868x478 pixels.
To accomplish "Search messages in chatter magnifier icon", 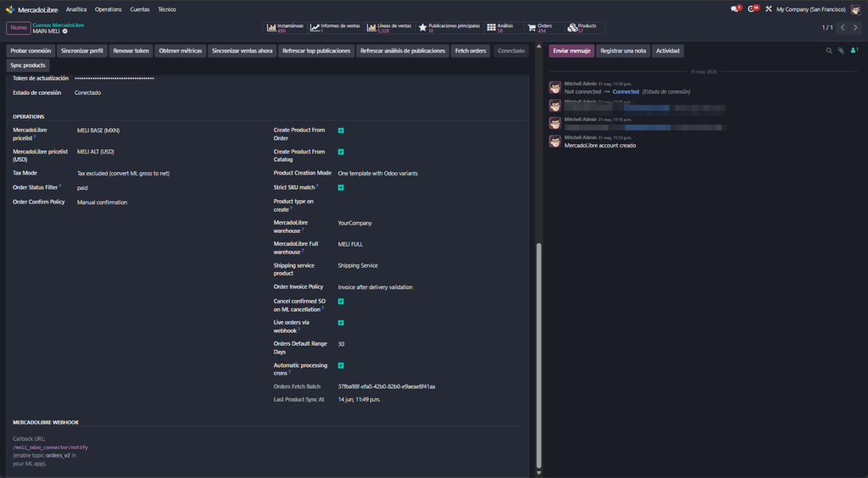I will point(829,51).
